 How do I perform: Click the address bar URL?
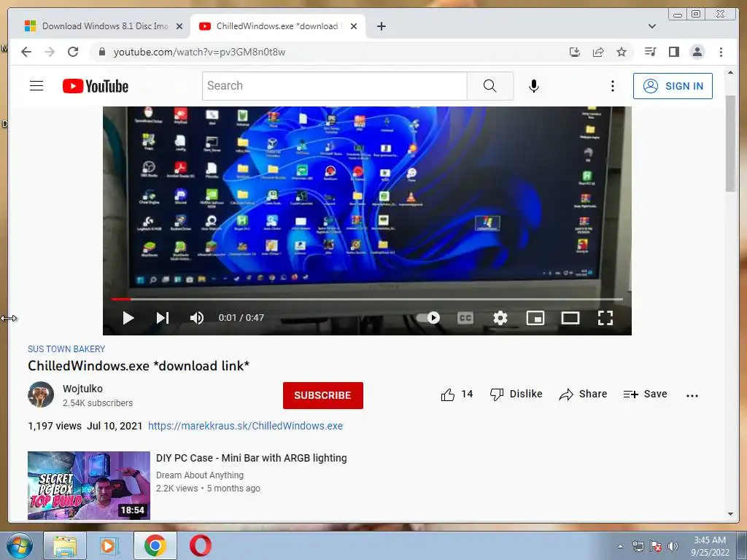click(199, 52)
